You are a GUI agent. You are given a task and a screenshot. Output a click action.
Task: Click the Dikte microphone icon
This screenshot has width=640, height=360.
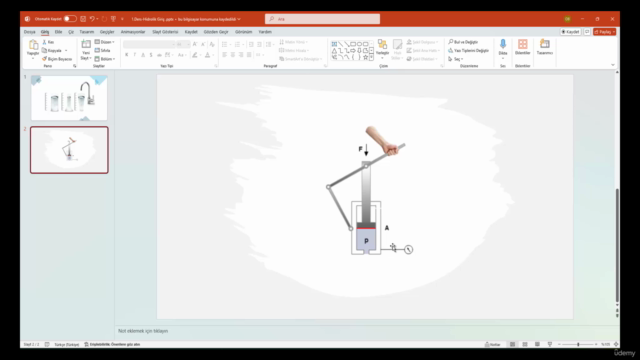(503, 44)
